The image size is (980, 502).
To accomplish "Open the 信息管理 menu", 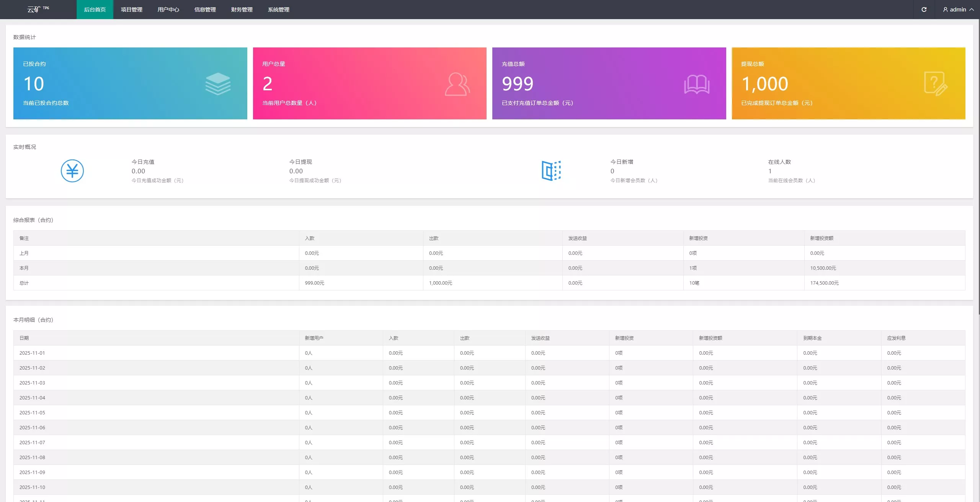I will coord(205,10).
